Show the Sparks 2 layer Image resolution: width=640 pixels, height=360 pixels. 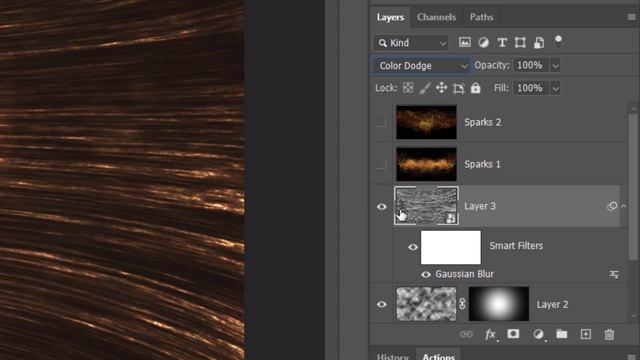tap(381, 122)
